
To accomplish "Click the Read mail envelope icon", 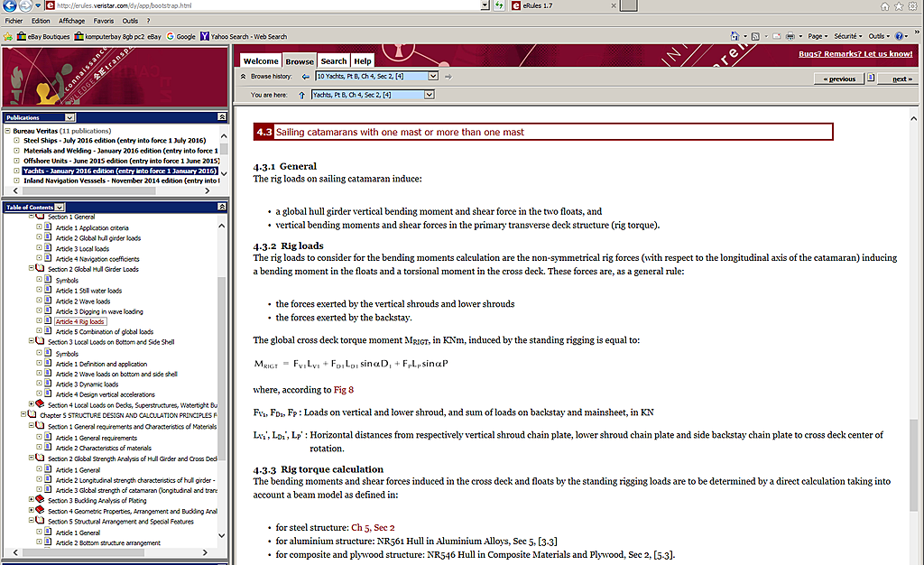I will [x=777, y=36].
